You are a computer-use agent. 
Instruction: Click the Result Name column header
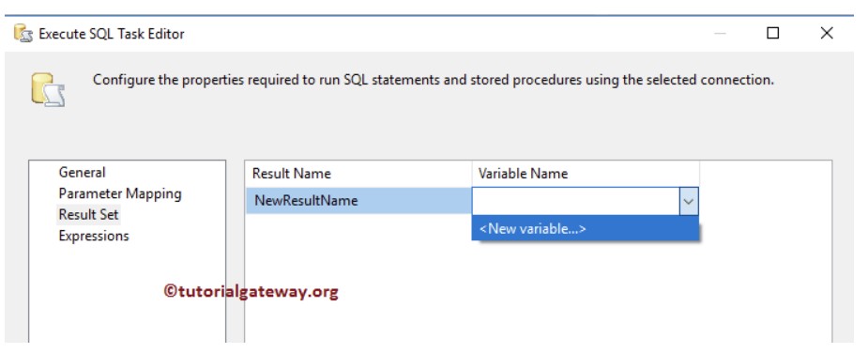click(358, 174)
